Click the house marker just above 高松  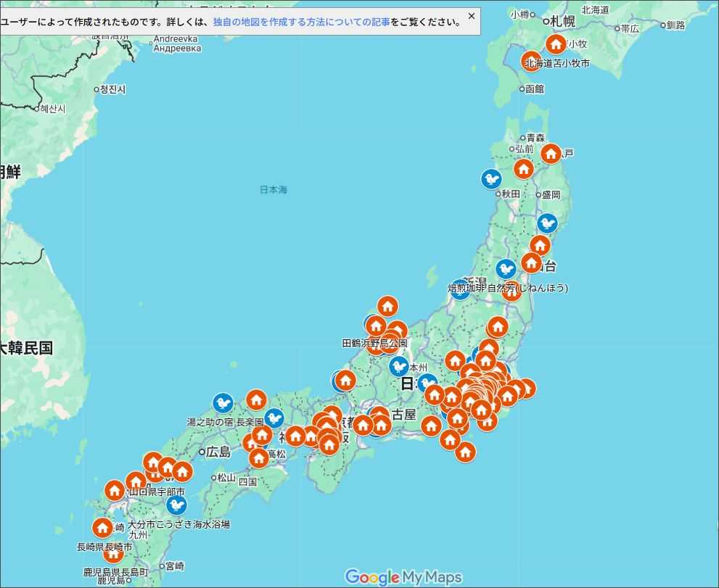(258, 457)
